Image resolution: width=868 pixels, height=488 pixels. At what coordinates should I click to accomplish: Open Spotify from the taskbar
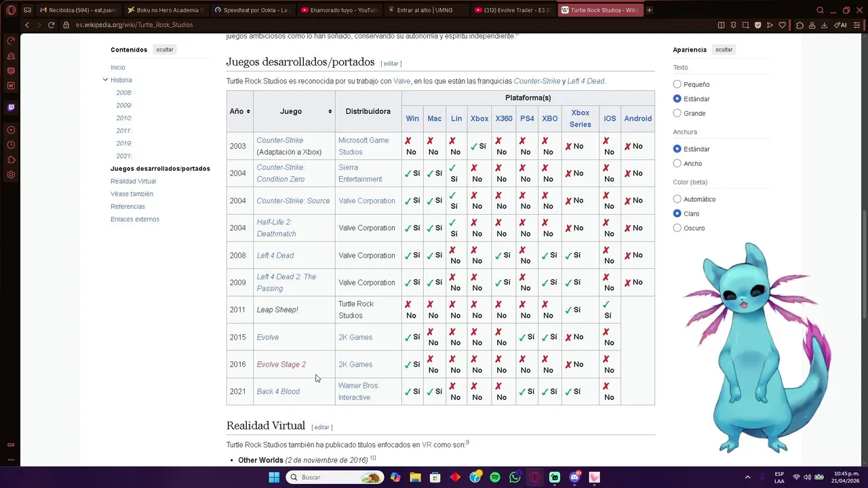495,477
